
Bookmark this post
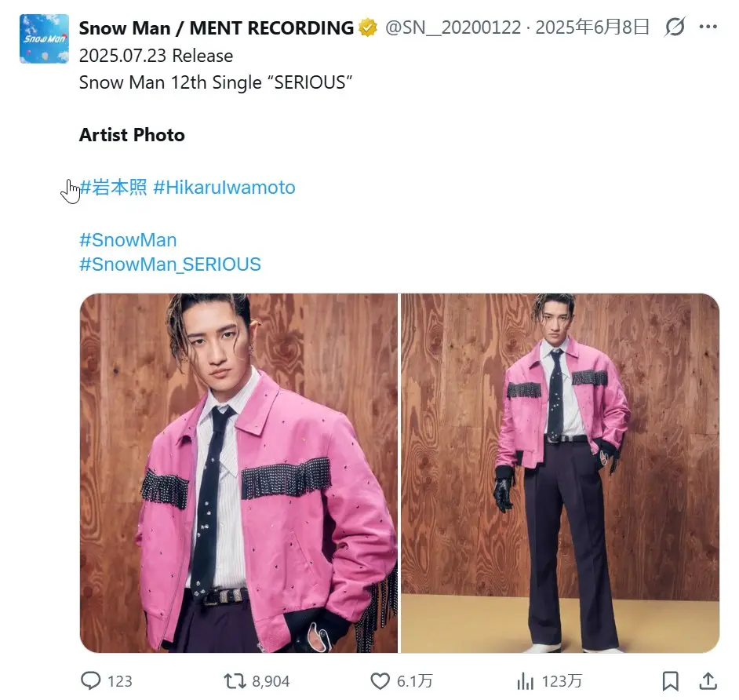click(x=670, y=681)
